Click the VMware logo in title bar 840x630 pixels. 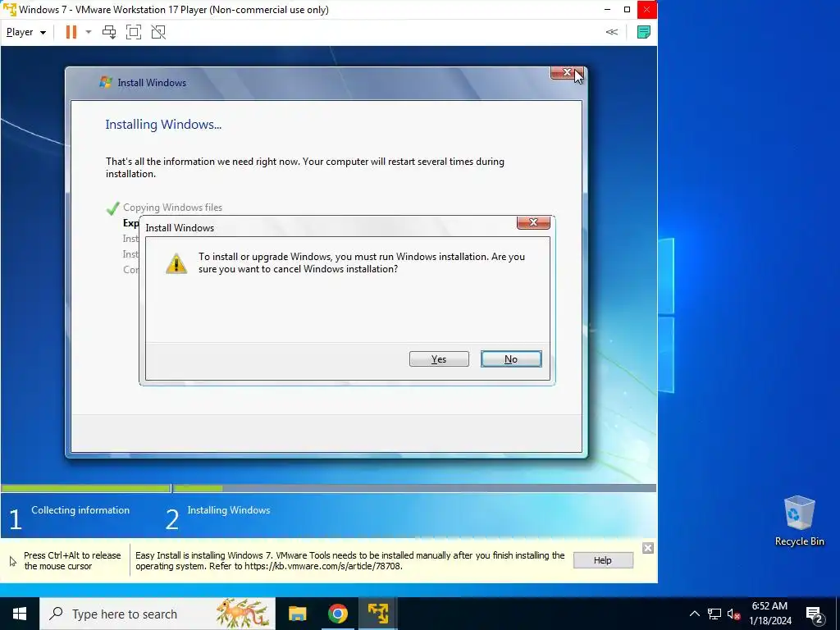point(10,10)
